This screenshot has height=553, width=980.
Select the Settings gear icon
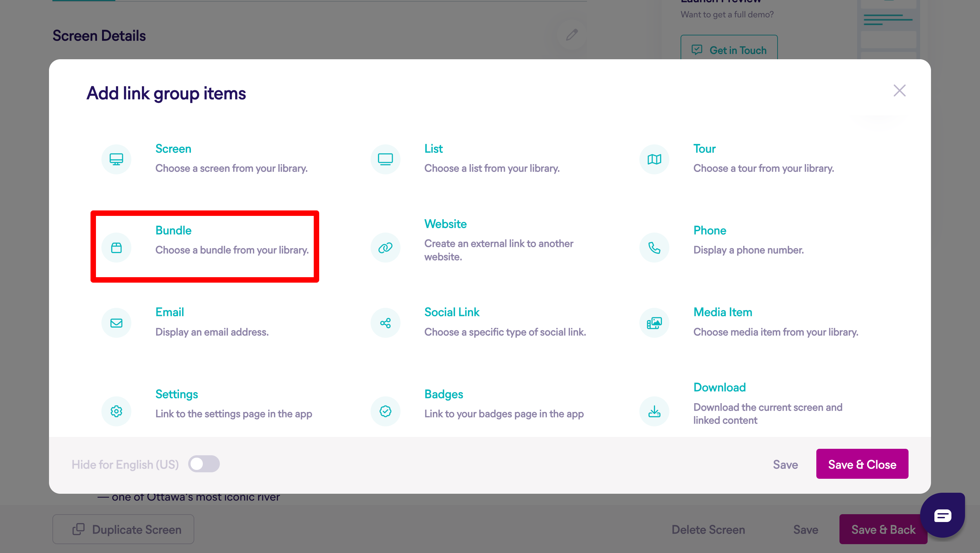pyautogui.click(x=116, y=411)
